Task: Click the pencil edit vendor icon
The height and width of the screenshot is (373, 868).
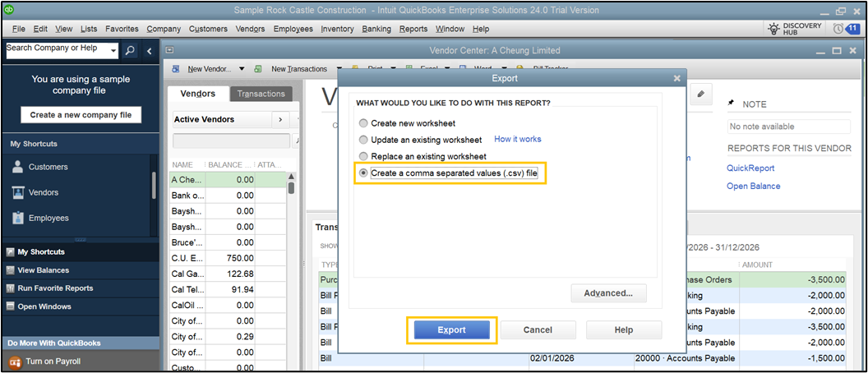Action: (x=701, y=94)
